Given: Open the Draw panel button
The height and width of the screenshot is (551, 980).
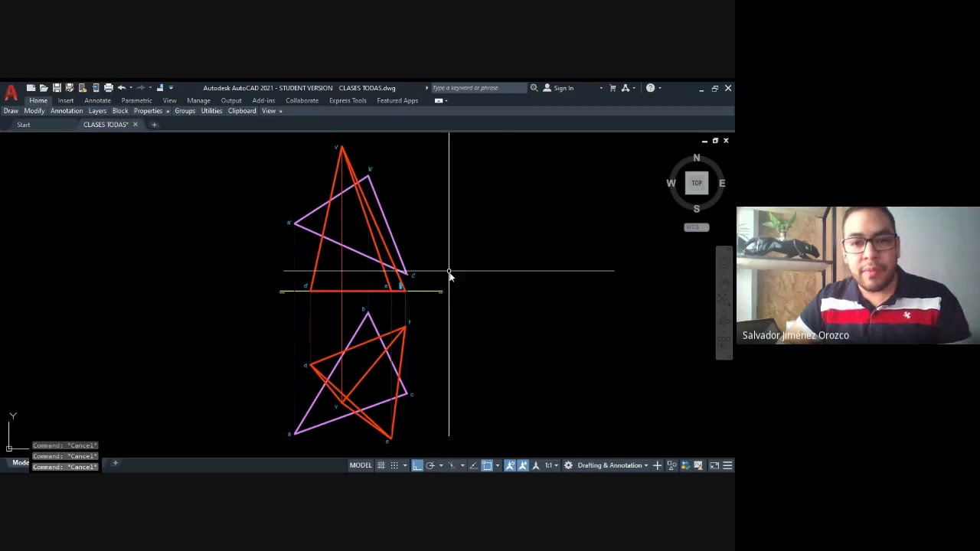Looking at the screenshot, I should click(11, 111).
